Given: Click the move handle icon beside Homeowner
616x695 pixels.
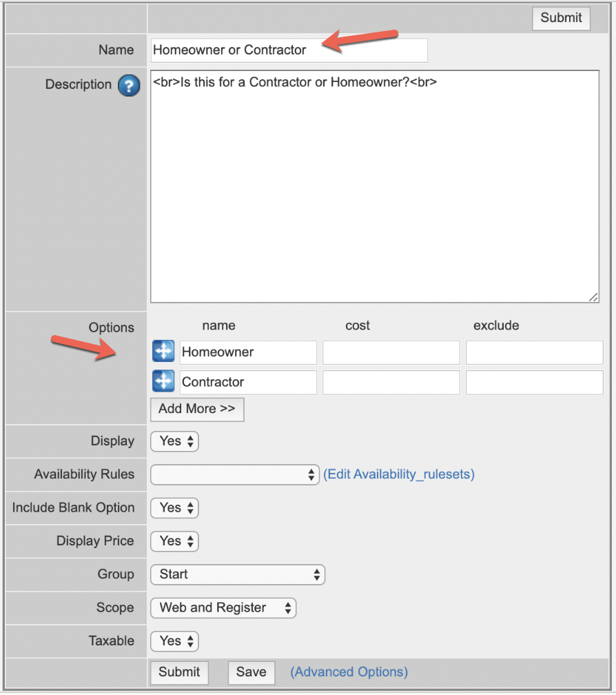Looking at the screenshot, I should [x=163, y=352].
